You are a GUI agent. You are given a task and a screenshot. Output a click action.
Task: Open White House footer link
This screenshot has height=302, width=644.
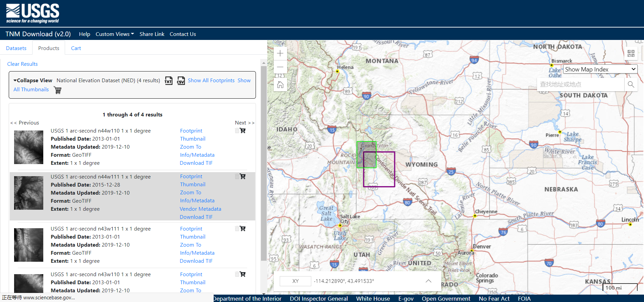373,298
